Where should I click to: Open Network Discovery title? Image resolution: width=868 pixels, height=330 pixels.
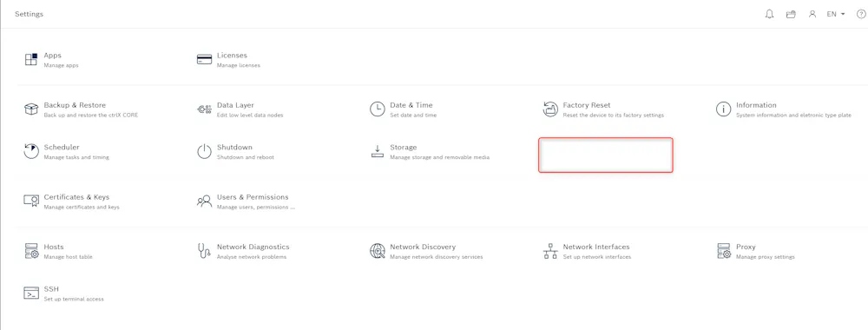423,247
